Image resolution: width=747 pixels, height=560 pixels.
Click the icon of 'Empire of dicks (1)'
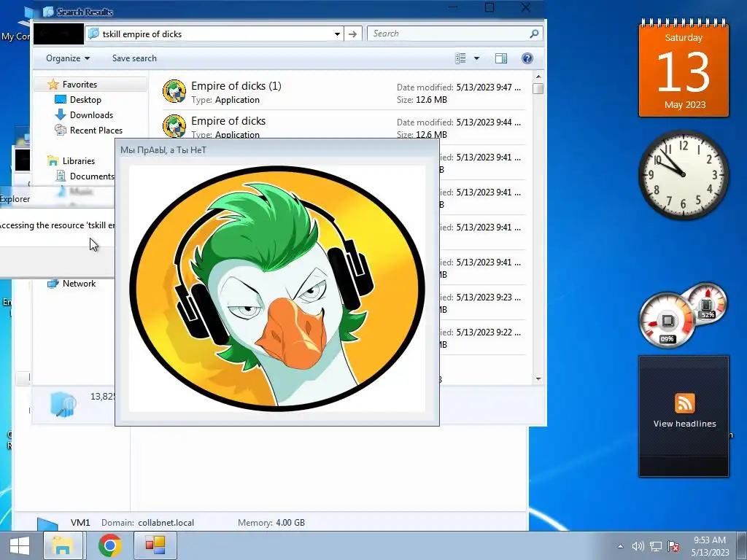174,91
